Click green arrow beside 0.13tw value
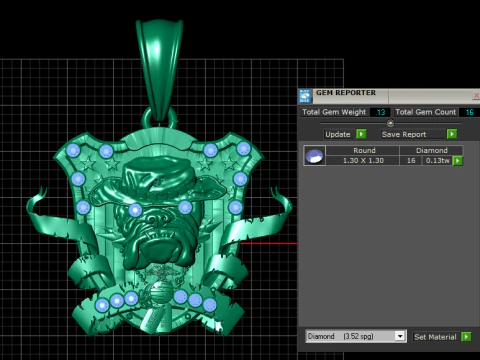Viewport: 480px width, 360px height. 458,161
